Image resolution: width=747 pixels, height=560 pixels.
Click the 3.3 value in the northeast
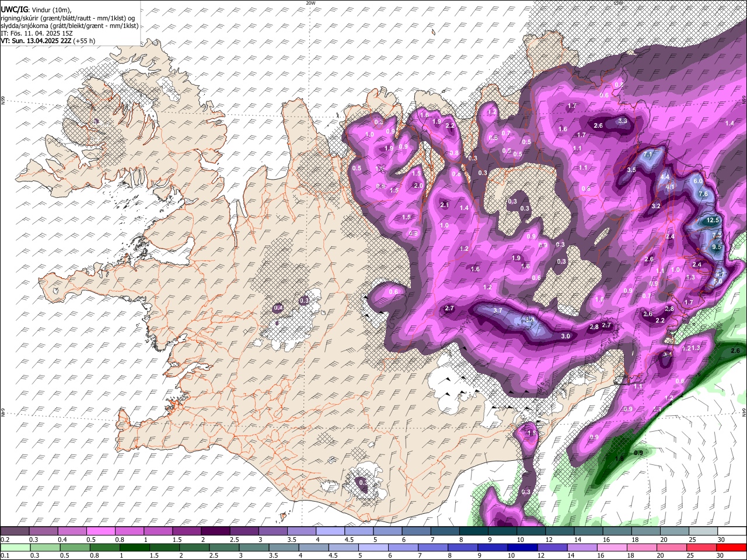[x=623, y=121]
